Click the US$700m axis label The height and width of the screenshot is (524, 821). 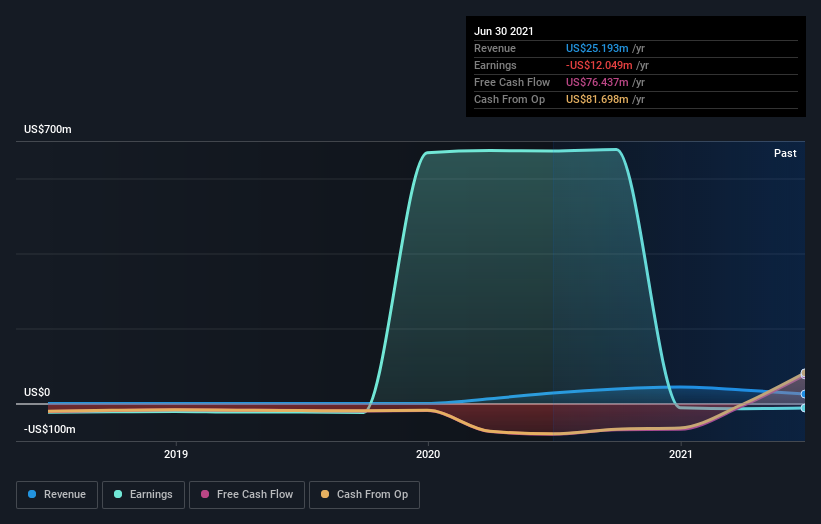tap(48, 129)
